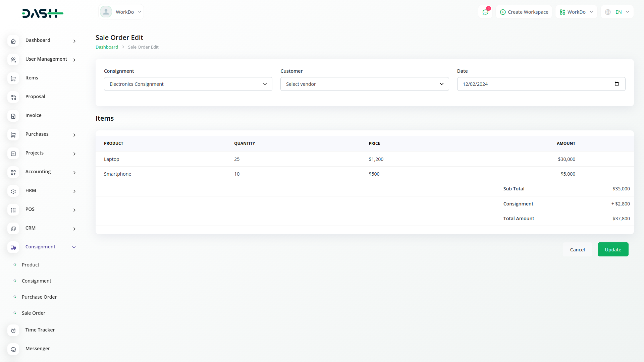644x362 pixels.
Task: Click the green Update button
Action: coord(613,249)
